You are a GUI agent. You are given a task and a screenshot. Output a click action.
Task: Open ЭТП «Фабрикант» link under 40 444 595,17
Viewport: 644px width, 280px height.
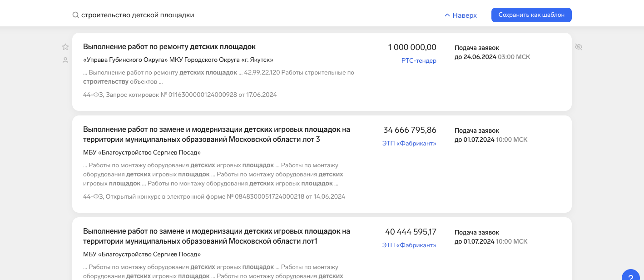[409, 245]
